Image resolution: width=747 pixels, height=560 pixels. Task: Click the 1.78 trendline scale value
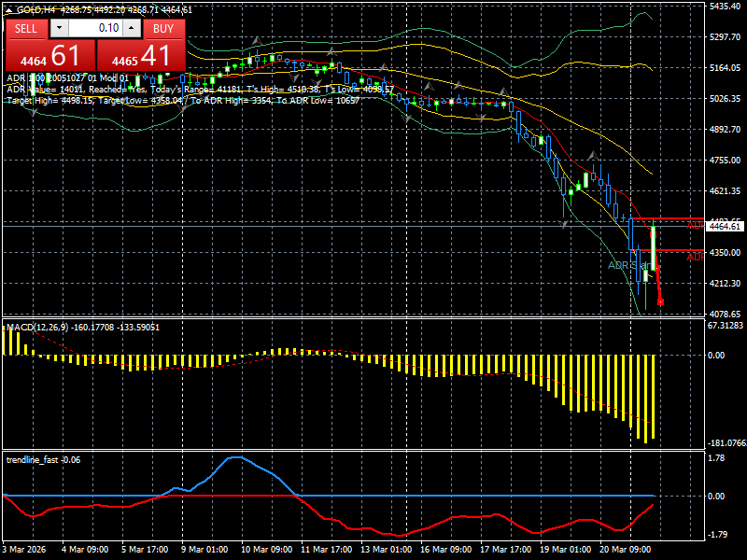click(x=716, y=458)
